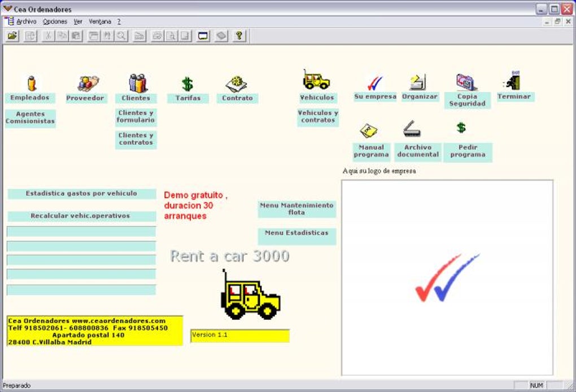Start a Copia Seguridad backup
The height and width of the screenshot is (392, 576).
(x=466, y=87)
